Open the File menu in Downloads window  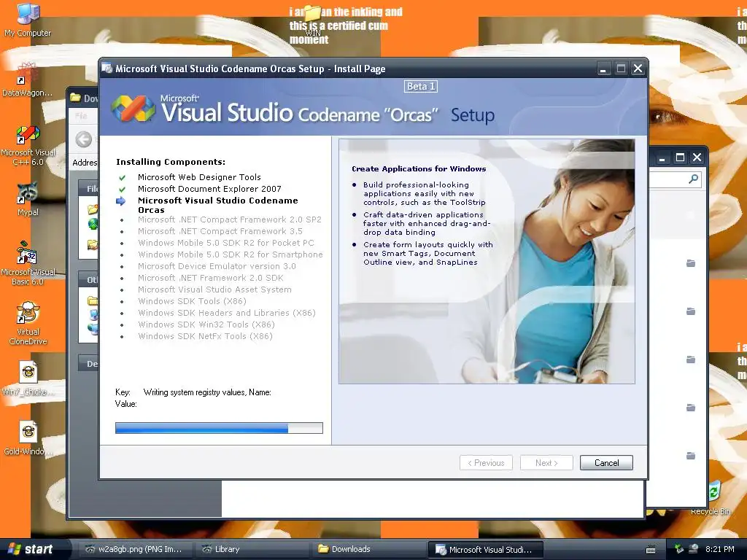click(82, 116)
